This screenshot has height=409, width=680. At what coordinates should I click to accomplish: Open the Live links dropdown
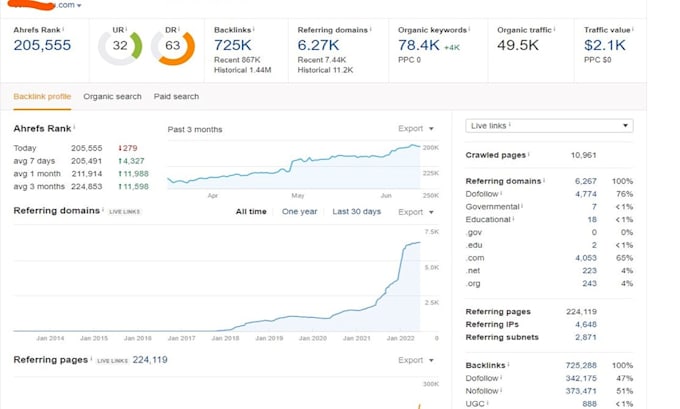tap(549, 126)
